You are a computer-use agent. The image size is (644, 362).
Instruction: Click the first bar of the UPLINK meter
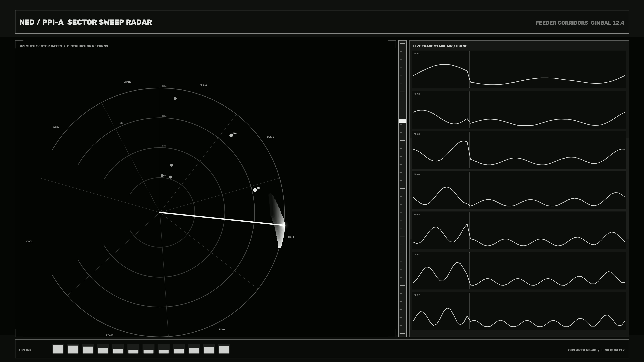[x=58, y=349]
